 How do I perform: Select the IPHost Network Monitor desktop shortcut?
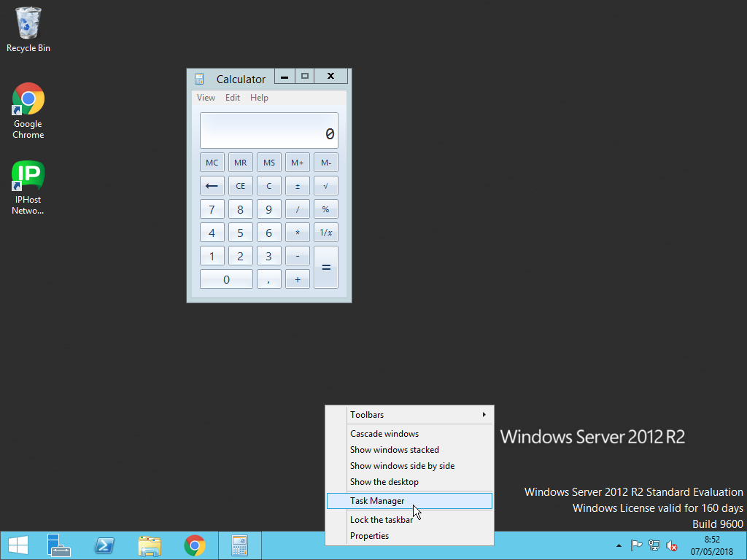click(x=28, y=187)
